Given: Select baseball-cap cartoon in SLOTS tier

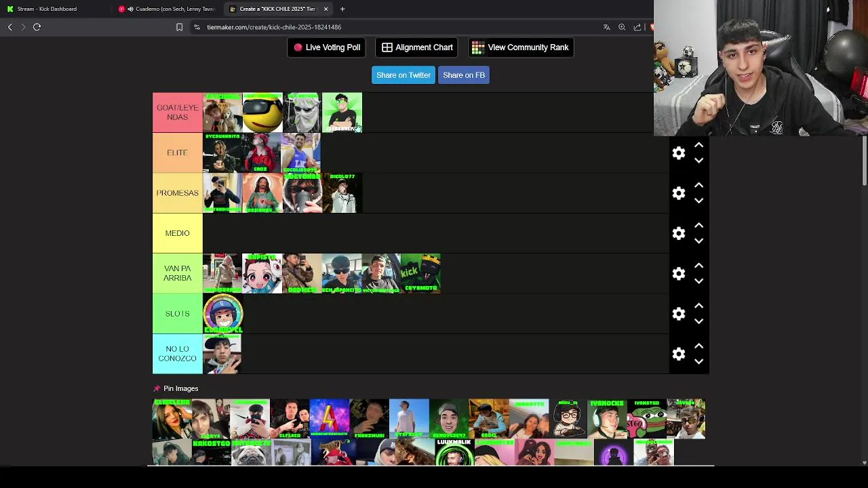Looking at the screenshot, I should point(223,314).
